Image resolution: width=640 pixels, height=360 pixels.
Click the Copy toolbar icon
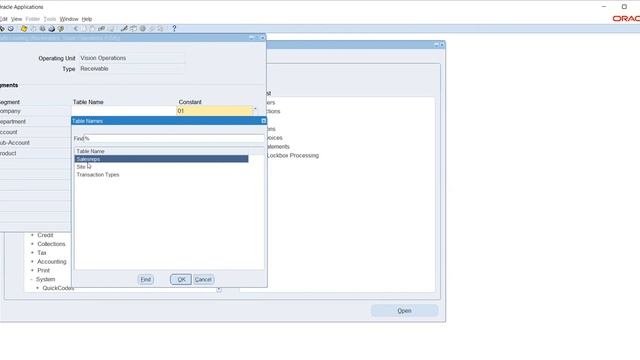tap(84, 29)
